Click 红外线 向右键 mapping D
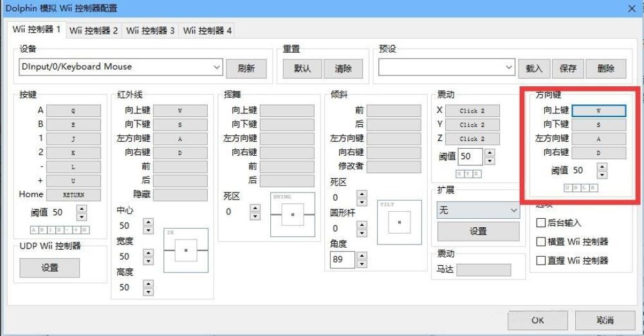Screen dimensions: 644x336 click(x=180, y=153)
